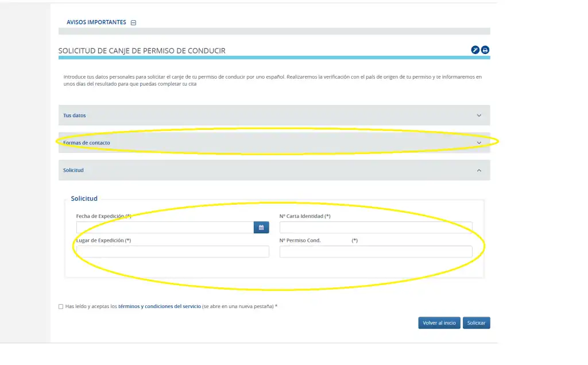This screenshot has height=365, width=588.
Task: Click the Tus datos header label
Action: [x=74, y=116]
